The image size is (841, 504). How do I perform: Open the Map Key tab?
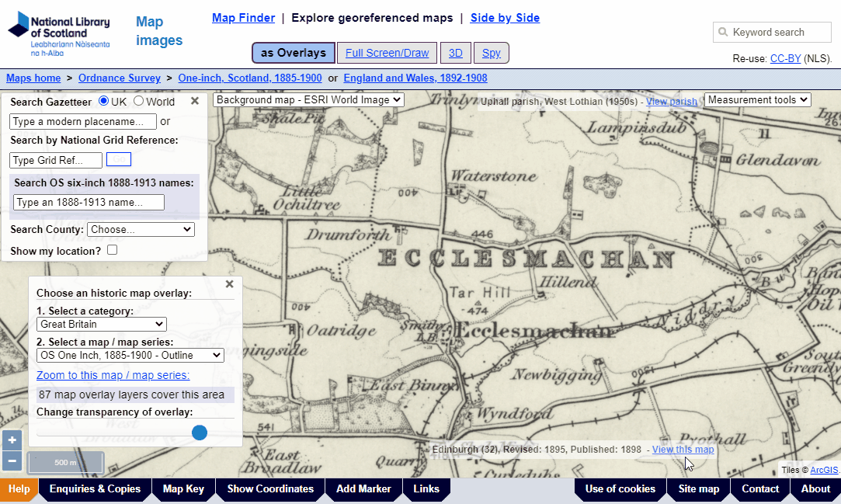point(183,489)
